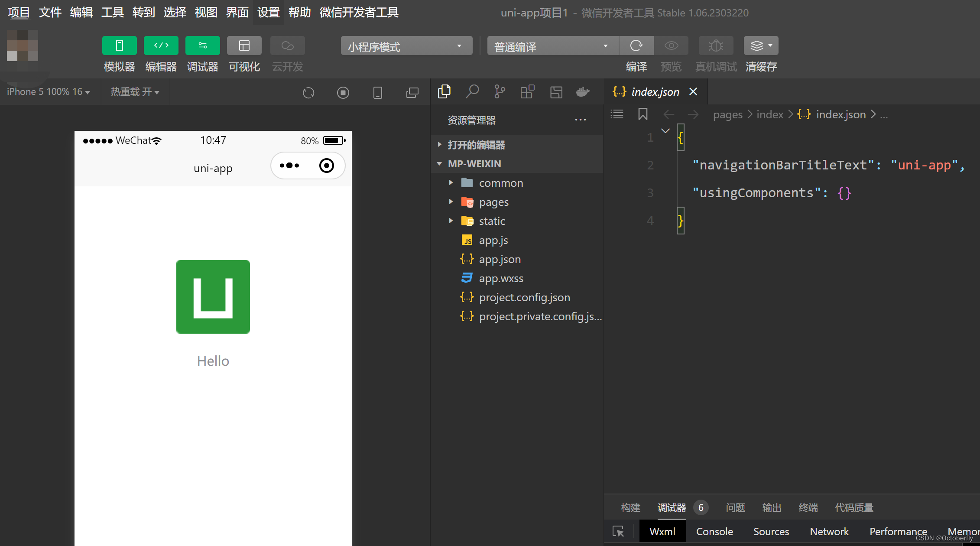
Task: Click the refresh icon in the simulator toolbar
Action: point(308,93)
